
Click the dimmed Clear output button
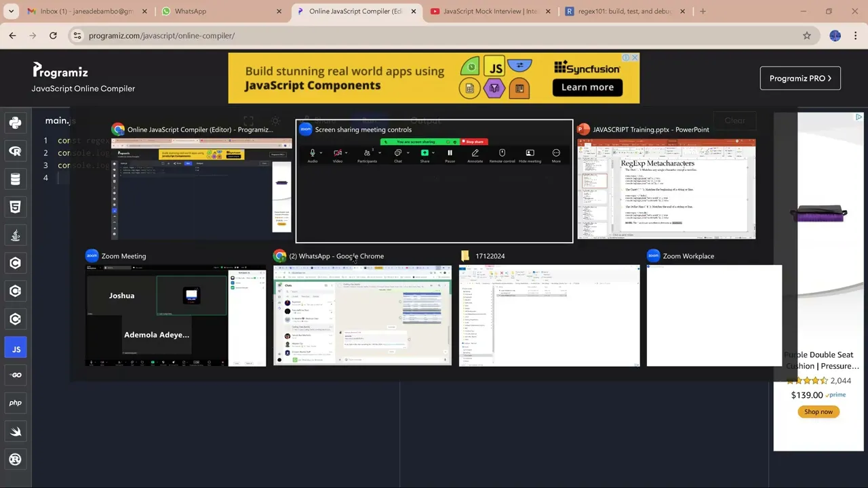[734, 121]
